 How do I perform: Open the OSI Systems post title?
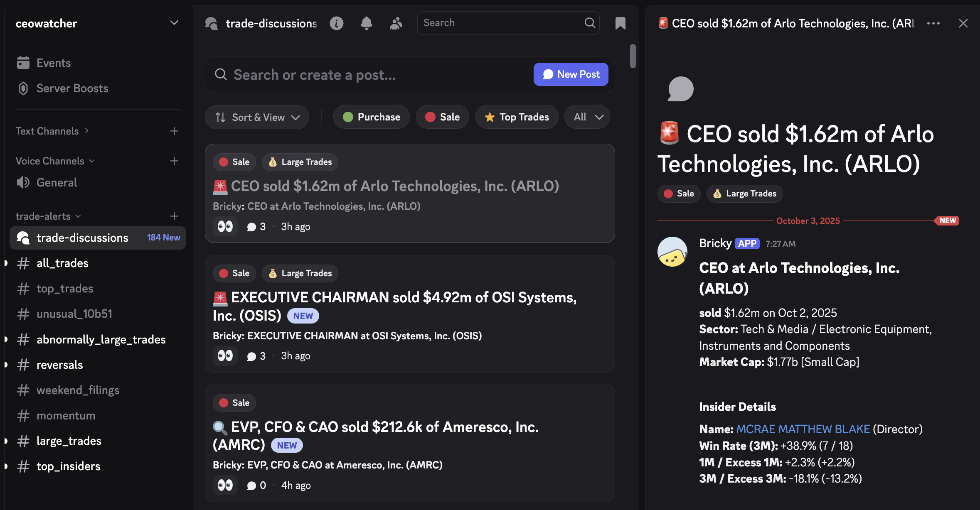pos(395,306)
